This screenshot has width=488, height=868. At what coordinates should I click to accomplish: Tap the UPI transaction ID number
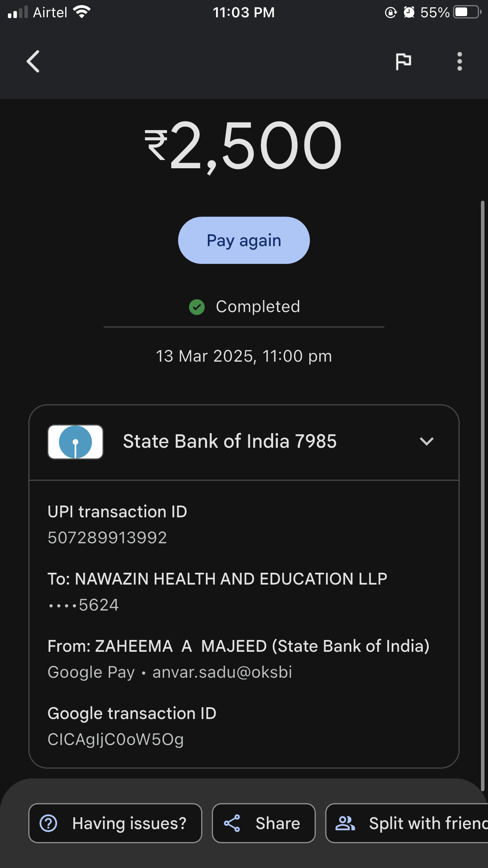[x=107, y=538]
